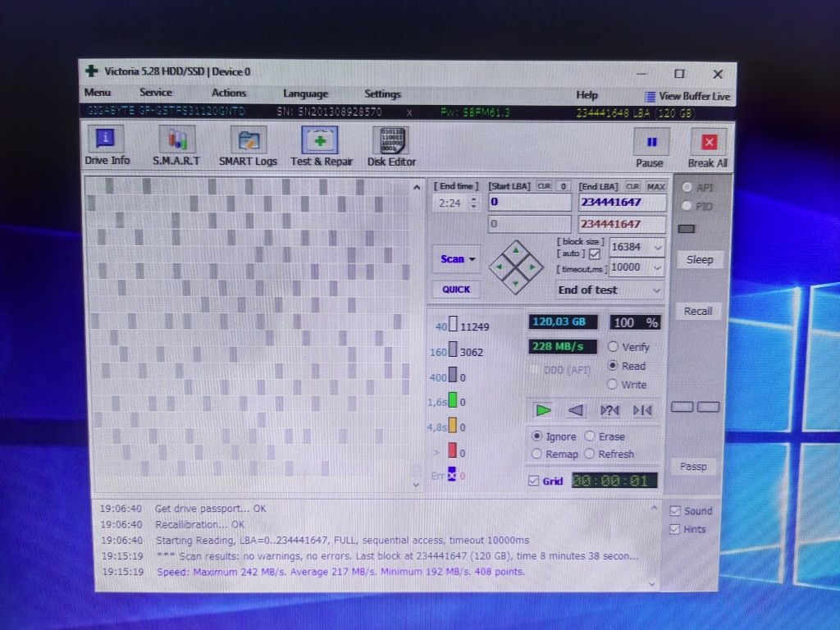Switch to Test & Repair toolbar icon
This screenshot has height=630, width=840.
320,141
